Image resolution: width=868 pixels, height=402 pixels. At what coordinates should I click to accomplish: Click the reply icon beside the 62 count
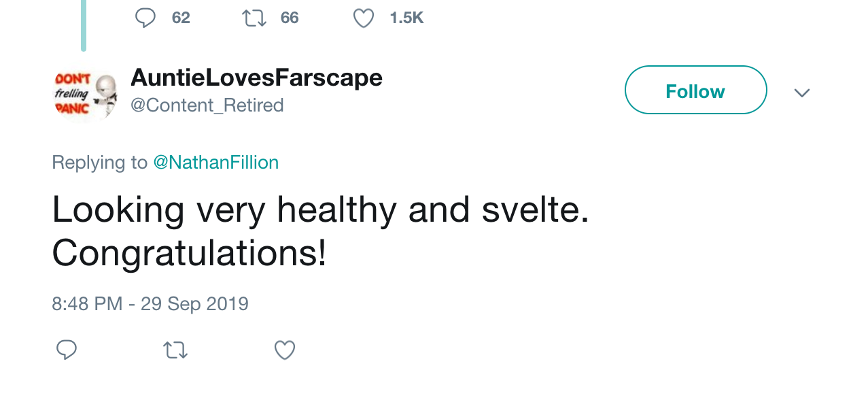tap(145, 18)
